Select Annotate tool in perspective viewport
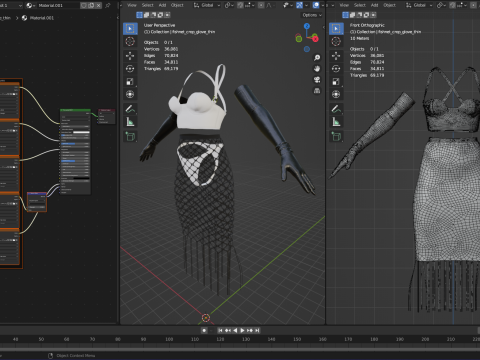Screen dimensions: 480x360 130,109
